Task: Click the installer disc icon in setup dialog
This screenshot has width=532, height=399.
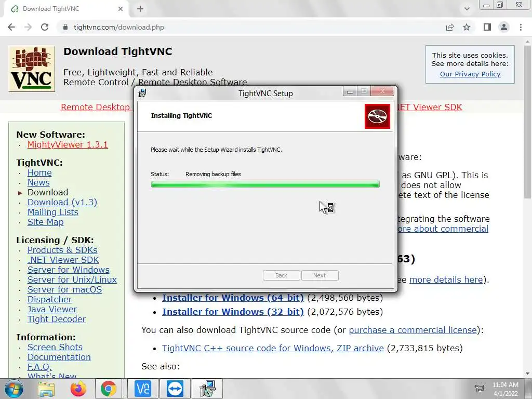Action: coord(377,116)
